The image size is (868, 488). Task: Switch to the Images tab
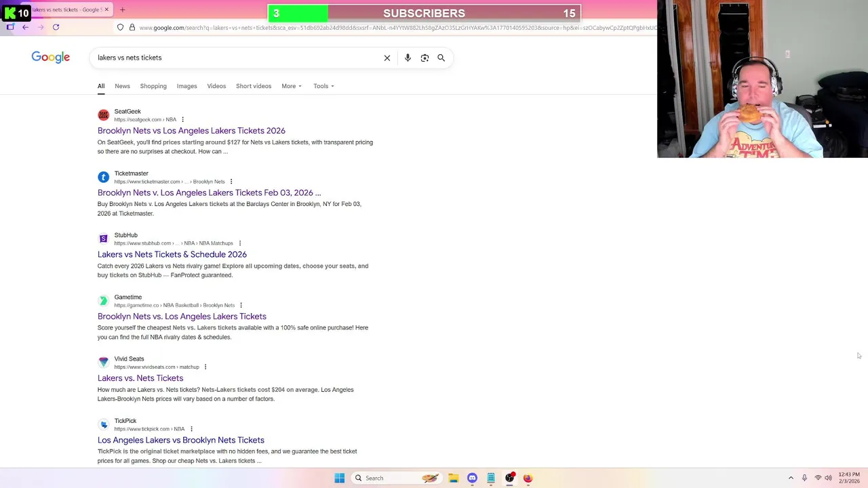[186, 86]
